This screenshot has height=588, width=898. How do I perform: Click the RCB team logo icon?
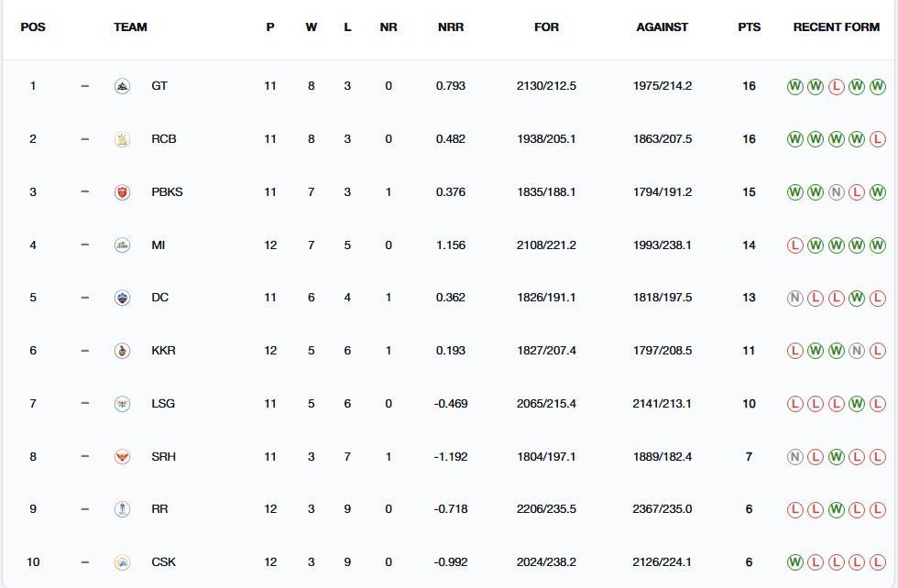122,139
